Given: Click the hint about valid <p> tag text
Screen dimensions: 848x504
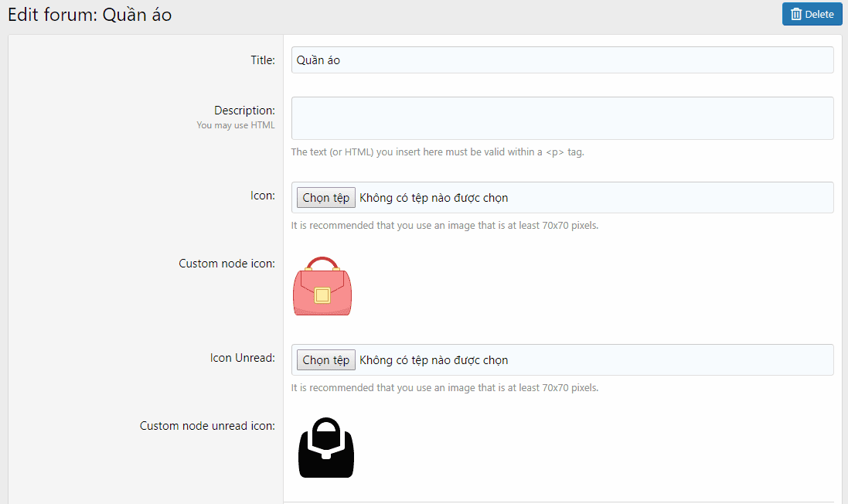Looking at the screenshot, I should pyautogui.click(x=438, y=152).
